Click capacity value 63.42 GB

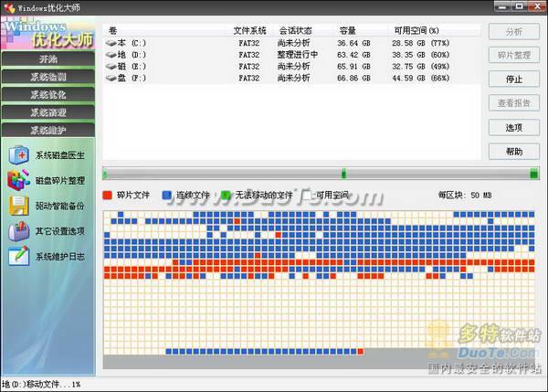click(x=353, y=55)
